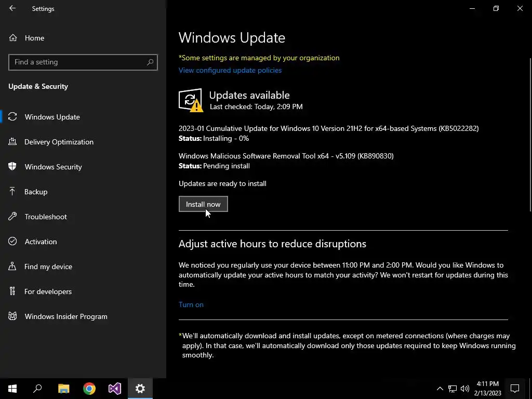Go to Settings Home

point(83,37)
